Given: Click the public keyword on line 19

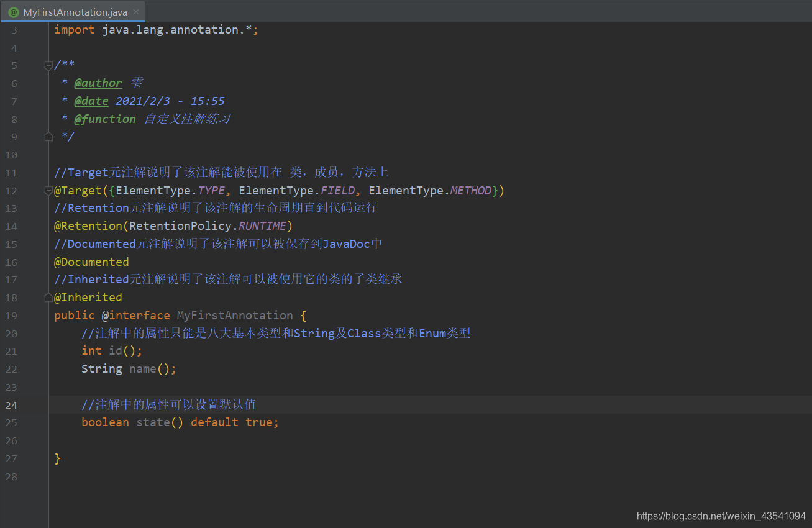Looking at the screenshot, I should [x=75, y=316].
